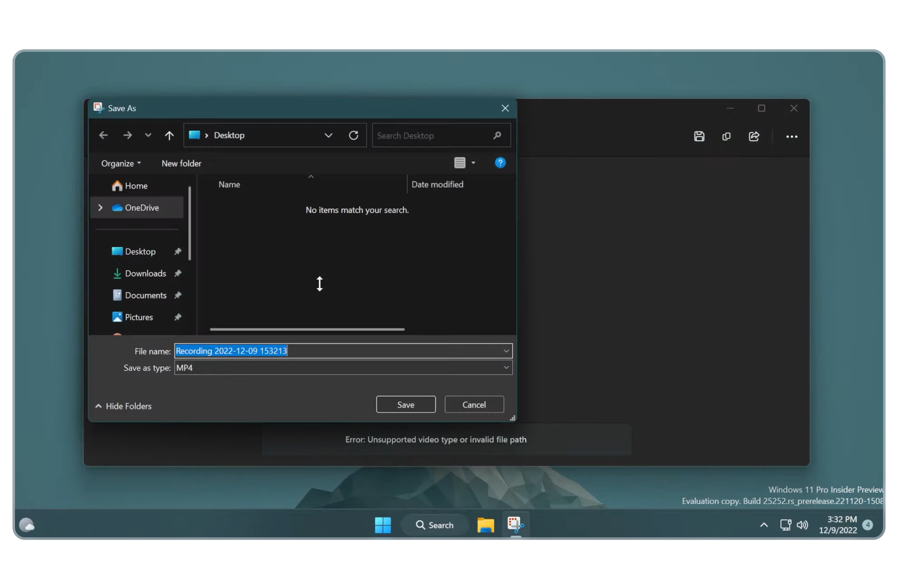Screen dimensions: 898x588
Task: Click the help question mark icon
Action: pyautogui.click(x=500, y=163)
